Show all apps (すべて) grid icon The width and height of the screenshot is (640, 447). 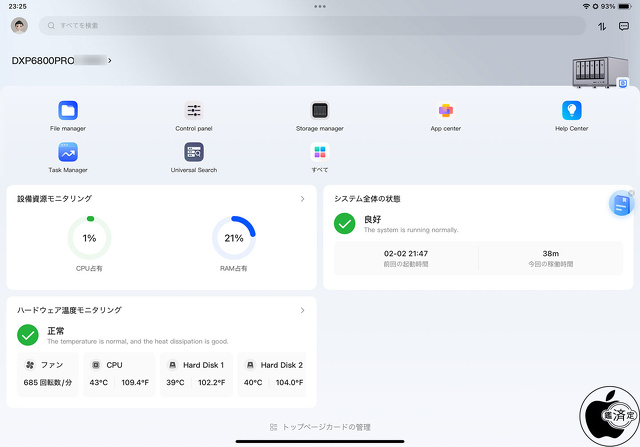(x=319, y=153)
